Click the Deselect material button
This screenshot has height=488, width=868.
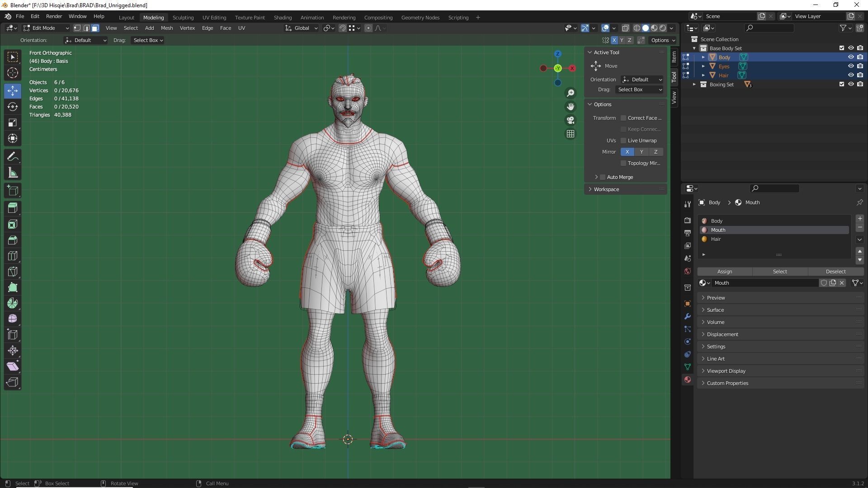[x=835, y=272]
